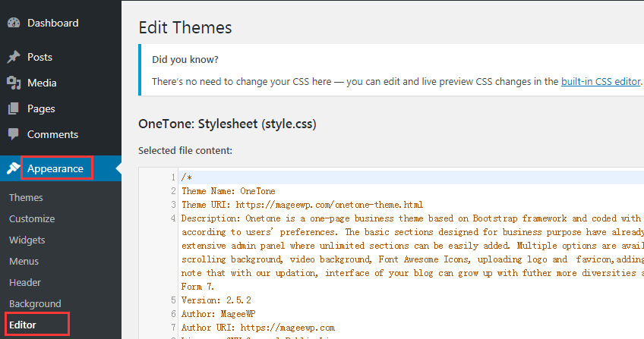Click the Media camera-music icon
Screen dimensions: 644x339
[14, 83]
